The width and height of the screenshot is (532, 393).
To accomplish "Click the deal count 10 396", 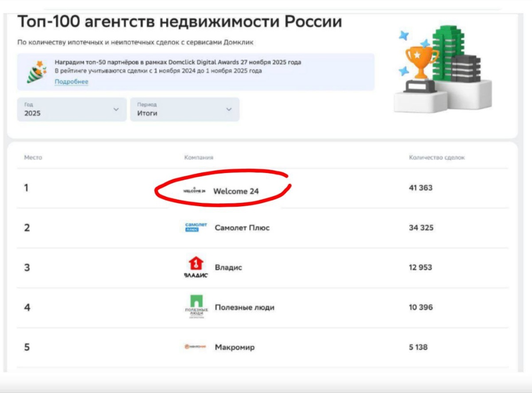I will click(421, 307).
